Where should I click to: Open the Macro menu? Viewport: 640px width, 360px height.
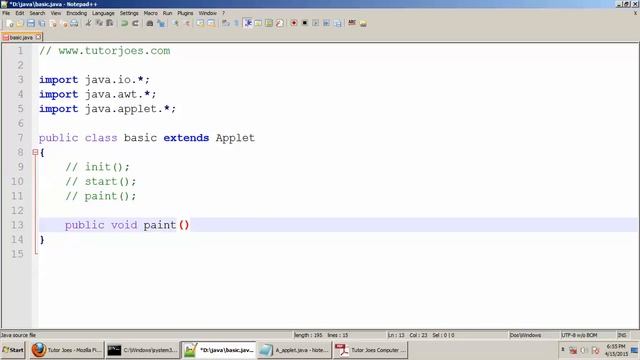click(151, 13)
